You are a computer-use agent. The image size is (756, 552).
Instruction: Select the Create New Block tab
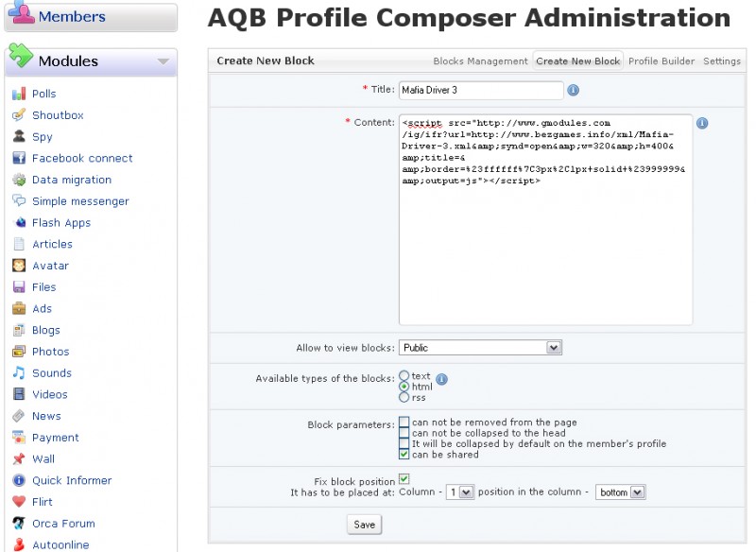578,61
